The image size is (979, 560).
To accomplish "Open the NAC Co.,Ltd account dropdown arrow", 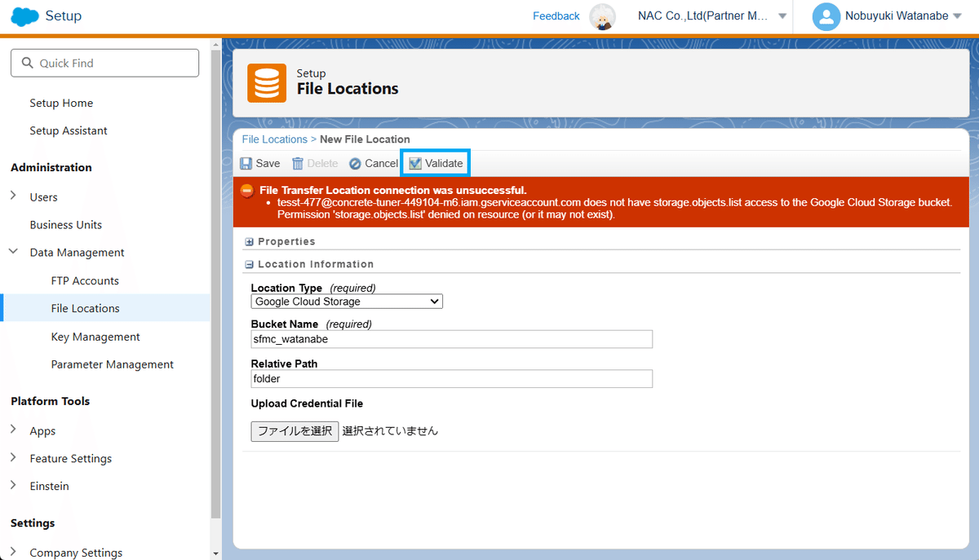I will tap(782, 17).
